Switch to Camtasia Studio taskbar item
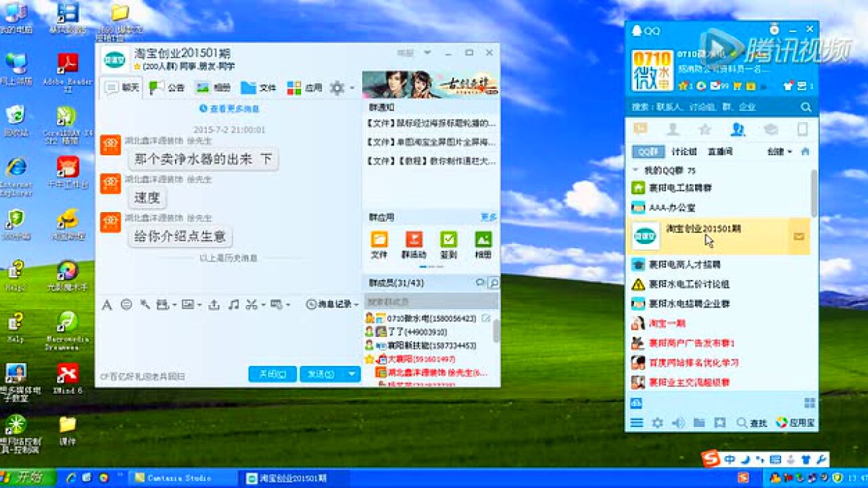 184,478
